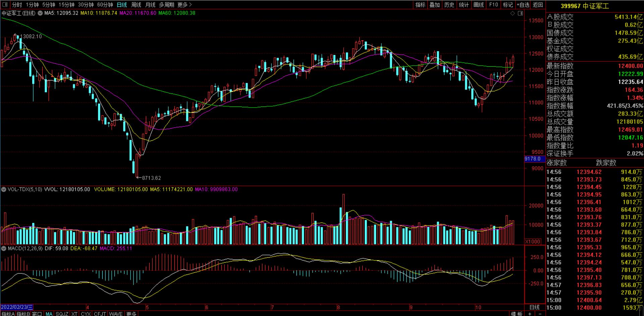Click the minus zoom-out button at bottom right
Screen dimensions: 644x316
pyautogui.click(x=540, y=314)
